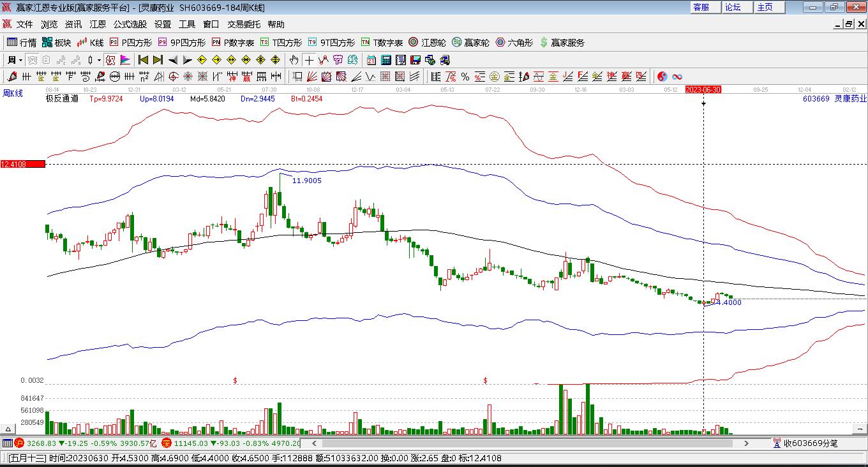Screen dimensions: 868x467
Task: Select the percent sign drawing tool
Action: click(465, 77)
